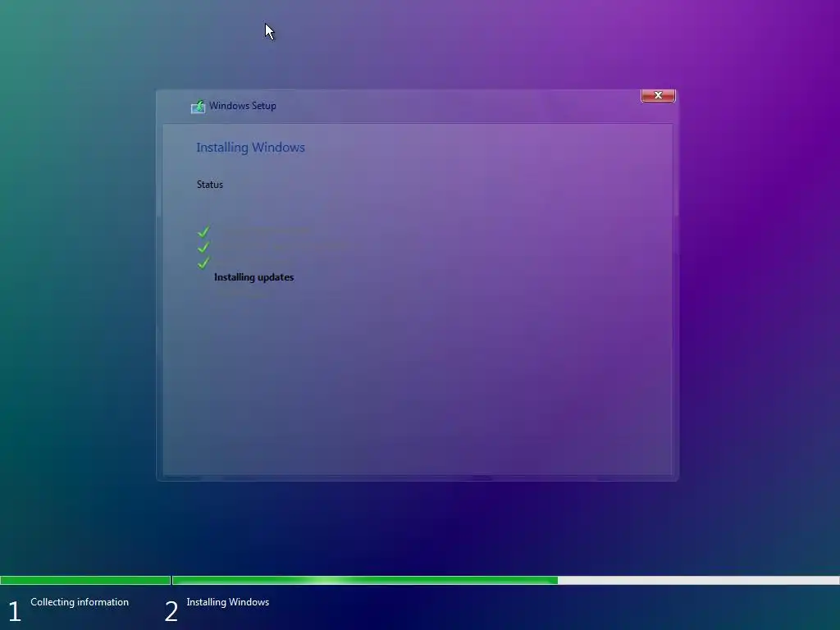Viewport: 840px width, 630px height.
Task: Click the blue "Installing Windows" heading
Action: pyautogui.click(x=250, y=148)
